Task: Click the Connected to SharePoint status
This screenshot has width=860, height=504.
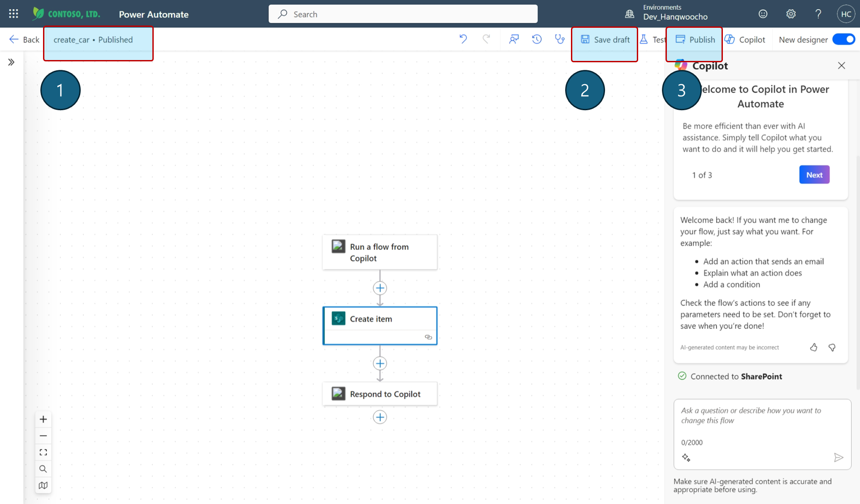Action: (x=730, y=376)
